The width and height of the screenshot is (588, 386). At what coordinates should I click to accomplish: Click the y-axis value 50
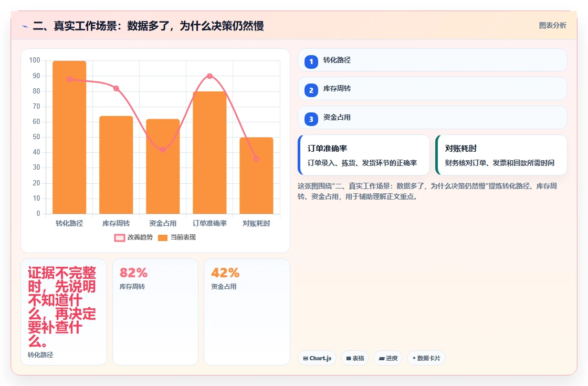(x=36, y=137)
